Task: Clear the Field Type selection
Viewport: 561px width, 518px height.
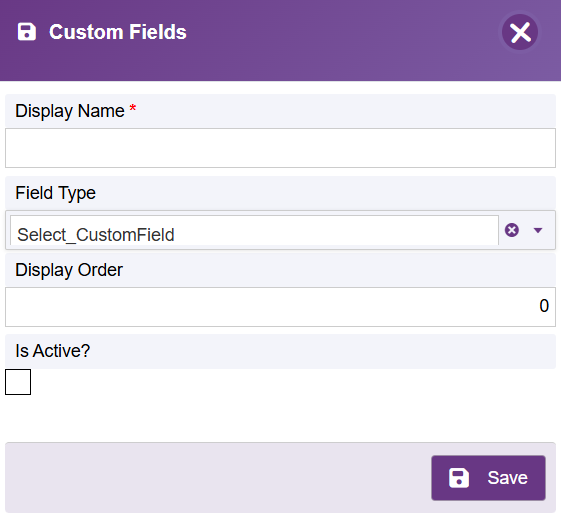Action: tap(512, 230)
